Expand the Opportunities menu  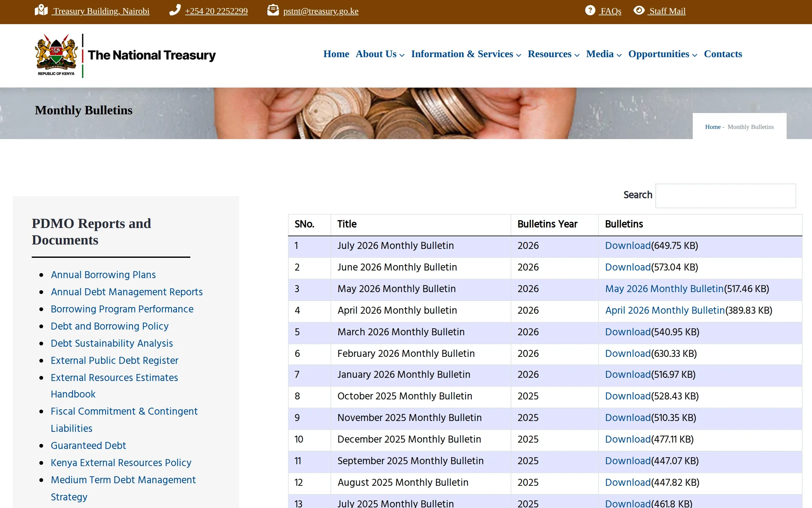pos(663,54)
